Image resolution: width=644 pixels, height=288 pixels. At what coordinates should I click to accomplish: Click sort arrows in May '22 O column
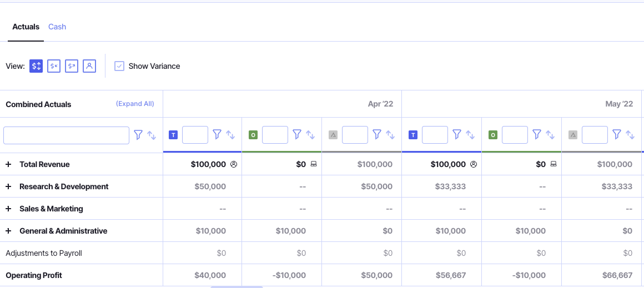(x=550, y=135)
